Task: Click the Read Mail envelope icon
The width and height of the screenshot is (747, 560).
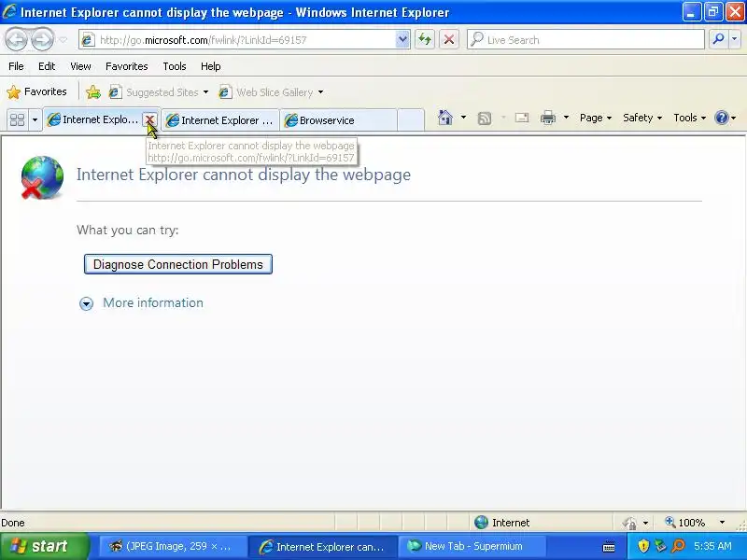Action: [522, 118]
